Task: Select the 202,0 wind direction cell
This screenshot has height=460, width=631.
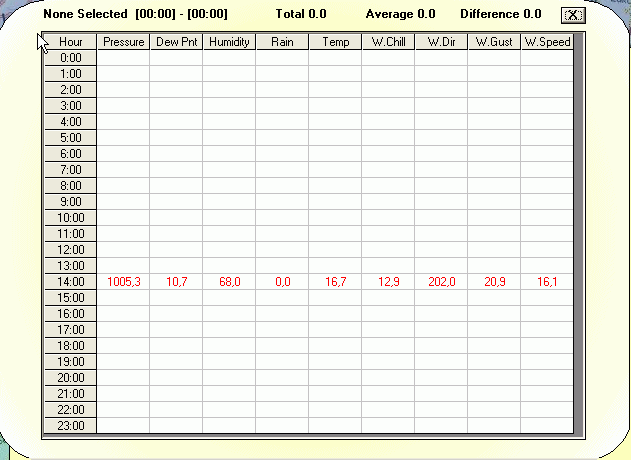Action: [441, 282]
